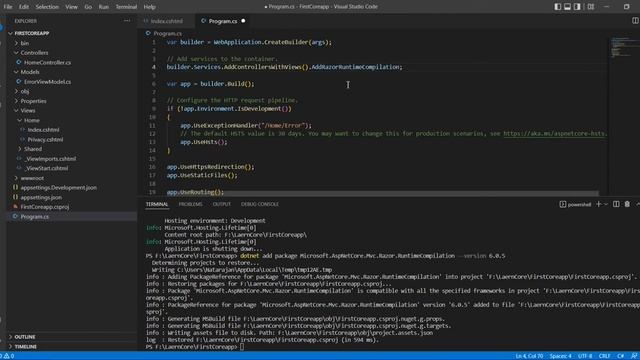Image resolution: width=640 pixels, height=360 pixels.
Task: Click ErrorViewModel.cs C# file icon
Action: [18, 82]
